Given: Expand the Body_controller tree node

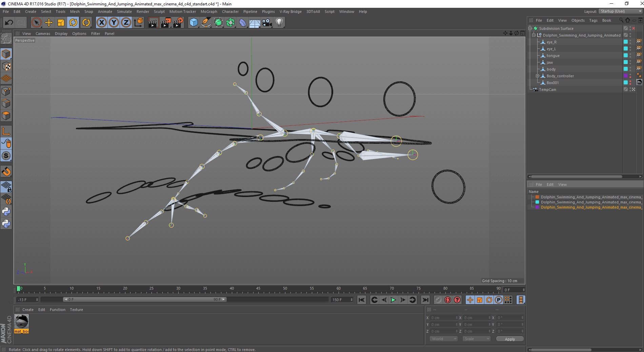Looking at the screenshot, I should tap(537, 76).
